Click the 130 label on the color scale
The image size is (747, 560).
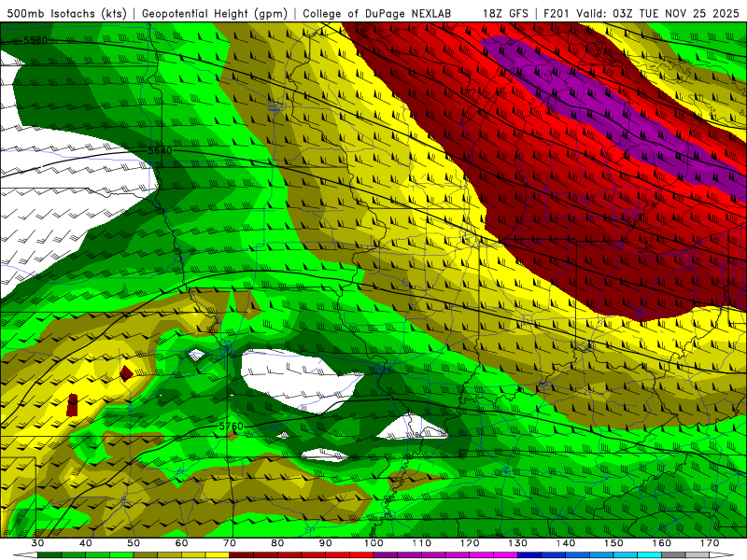point(518,543)
